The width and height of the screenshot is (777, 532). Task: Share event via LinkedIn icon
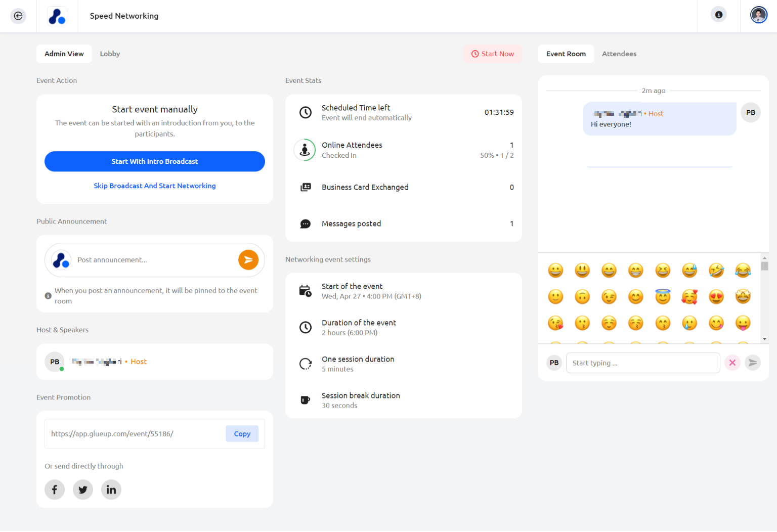click(x=111, y=490)
